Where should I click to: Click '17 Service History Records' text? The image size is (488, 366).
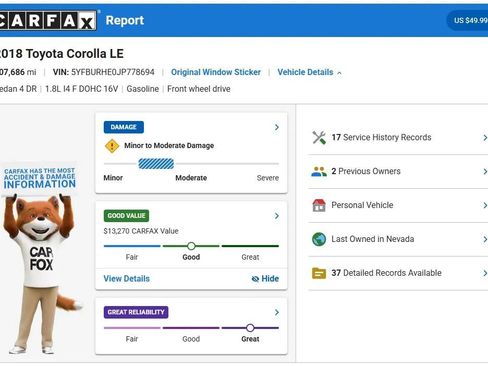pos(381,137)
